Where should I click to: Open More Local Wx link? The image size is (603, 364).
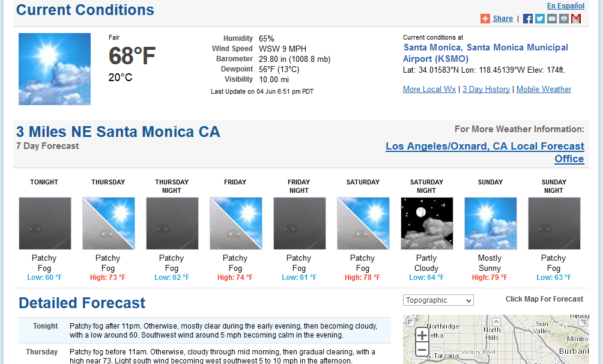coord(429,89)
